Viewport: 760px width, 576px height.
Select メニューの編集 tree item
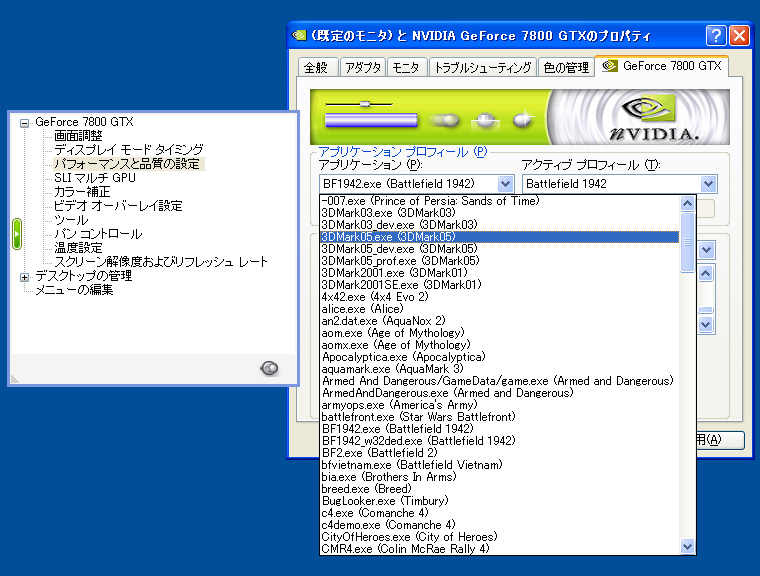click(x=74, y=290)
